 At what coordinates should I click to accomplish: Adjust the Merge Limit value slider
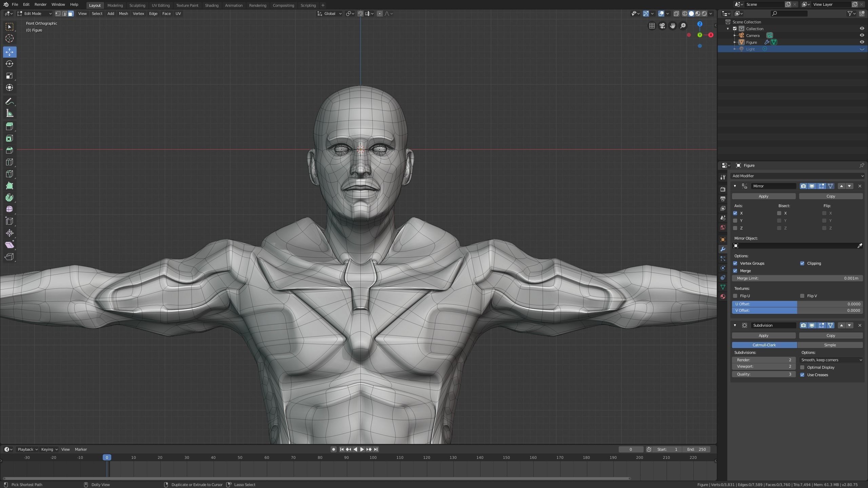tap(797, 278)
